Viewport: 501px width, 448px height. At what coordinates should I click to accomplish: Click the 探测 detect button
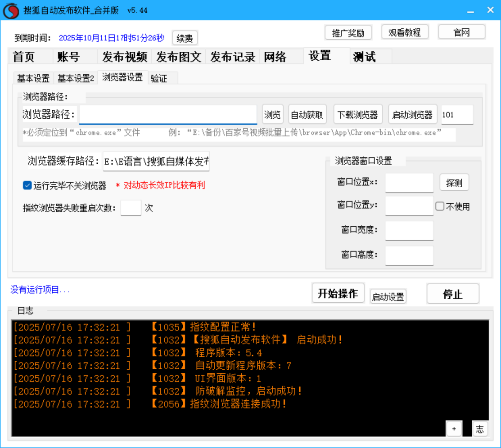[x=454, y=183]
